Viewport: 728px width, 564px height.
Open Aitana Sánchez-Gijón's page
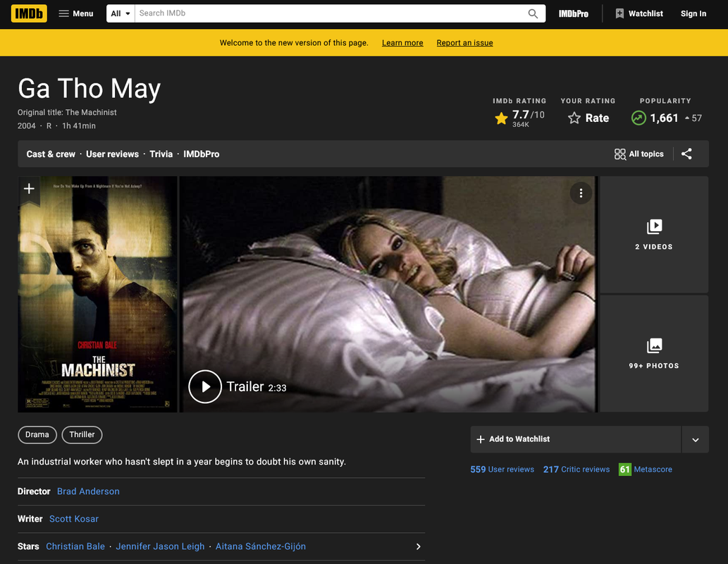coord(261,547)
